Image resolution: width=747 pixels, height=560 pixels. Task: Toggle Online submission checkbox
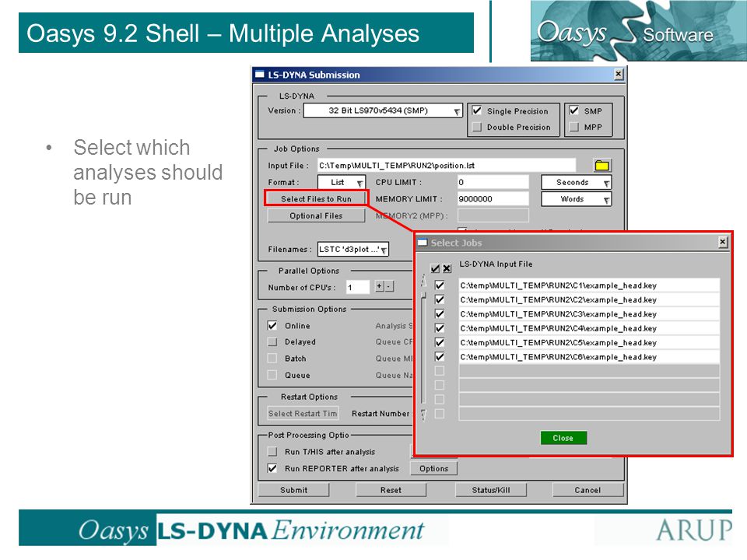point(272,325)
